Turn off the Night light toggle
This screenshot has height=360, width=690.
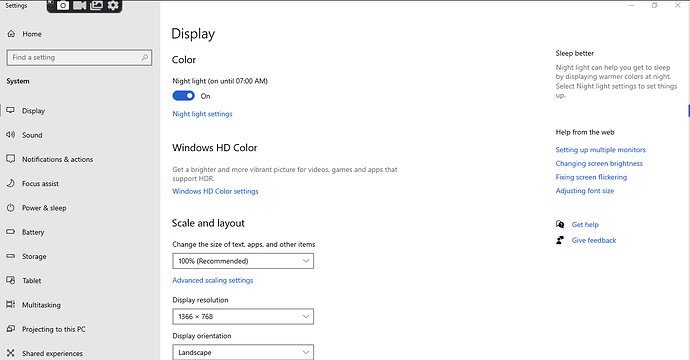tap(184, 96)
